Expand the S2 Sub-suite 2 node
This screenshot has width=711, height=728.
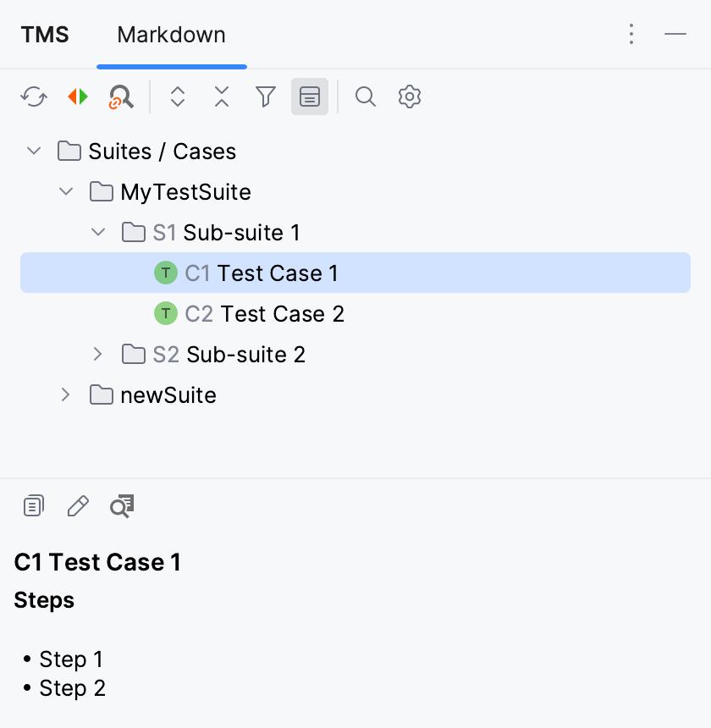(97, 354)
